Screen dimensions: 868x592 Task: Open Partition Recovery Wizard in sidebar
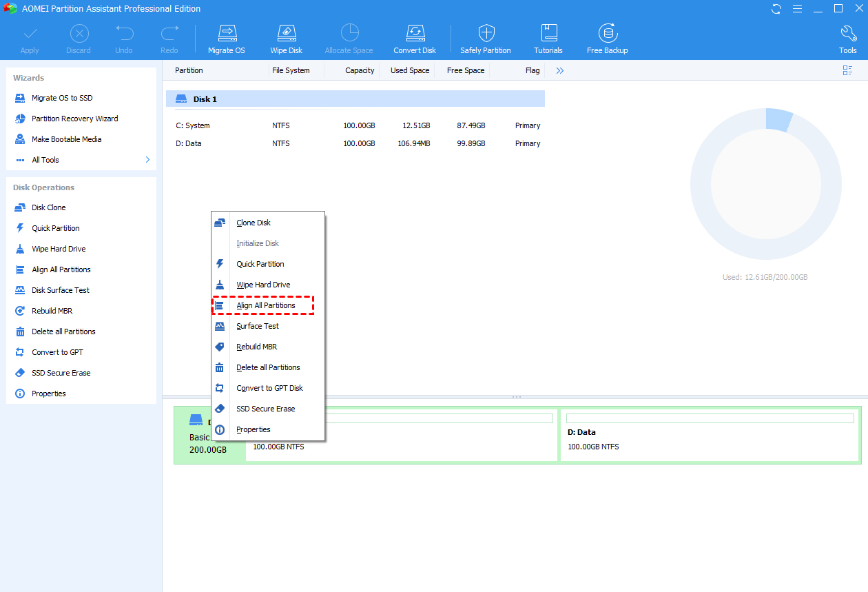(74, 119)
